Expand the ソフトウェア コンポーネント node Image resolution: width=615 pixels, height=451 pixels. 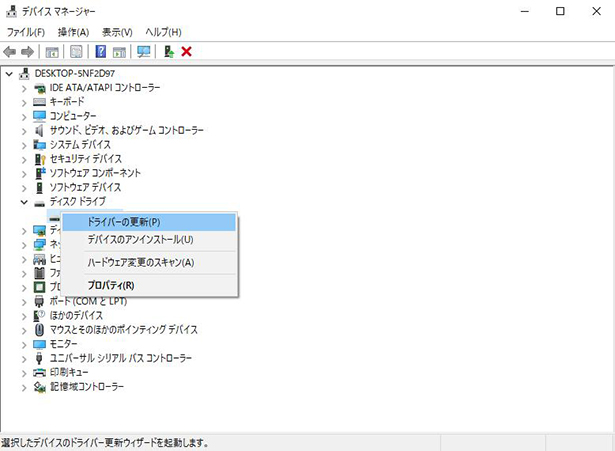pos(24,174)
